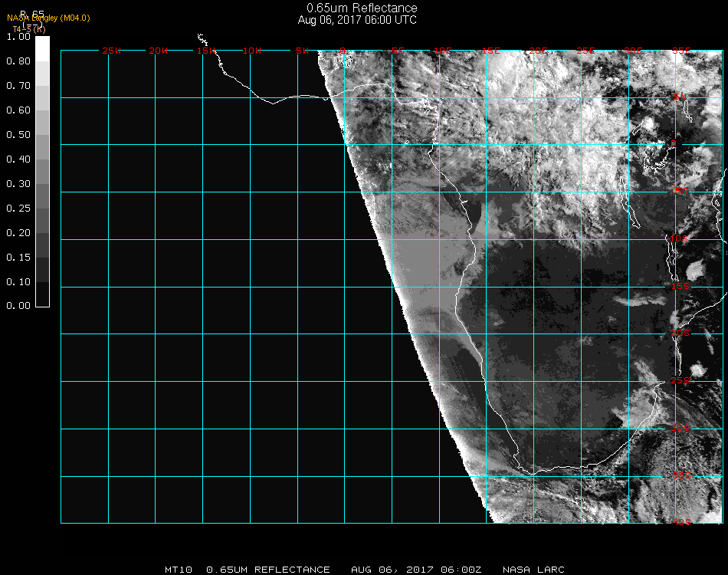
Task: Click the 1.00 colorbar scale value
Action: pos(18,37)
